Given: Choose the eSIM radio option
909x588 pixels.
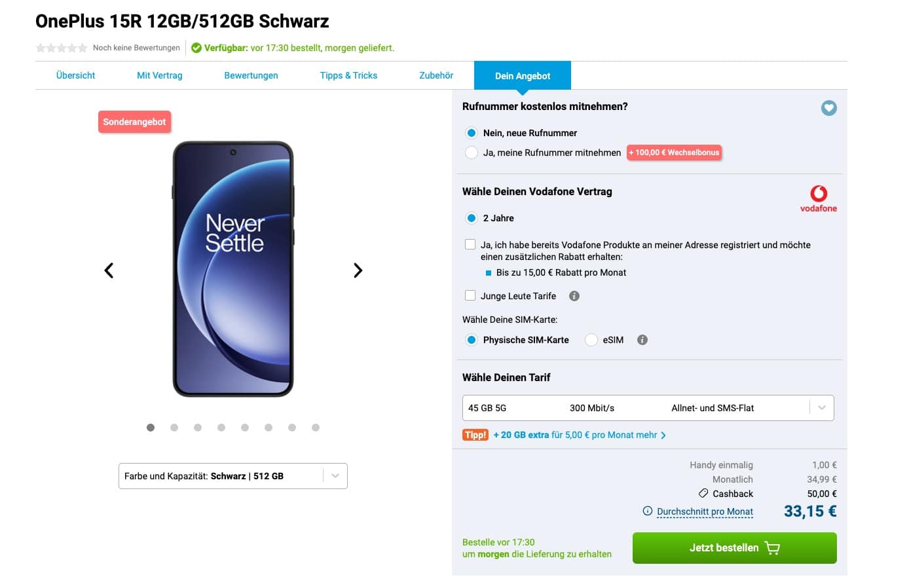Looking at the screenshot, I should (591, 340).
